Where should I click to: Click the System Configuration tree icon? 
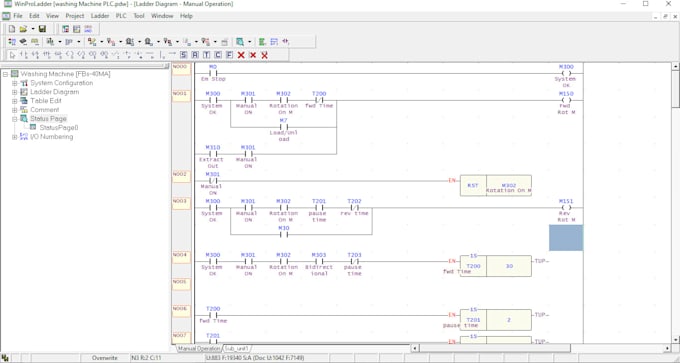(24, 83)
